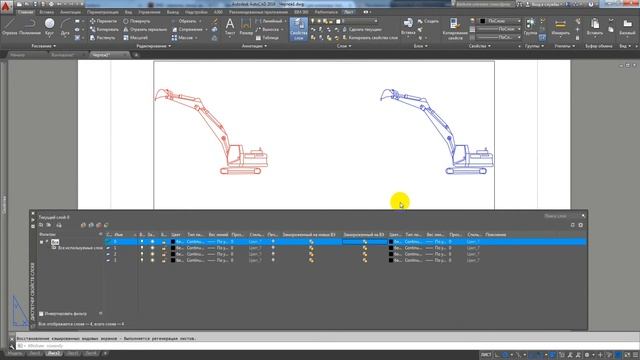This screenshot has height=360, width=640.
Task: Click the Отразить зеркально (Mirror) tool
Action: tap(145, 29)
